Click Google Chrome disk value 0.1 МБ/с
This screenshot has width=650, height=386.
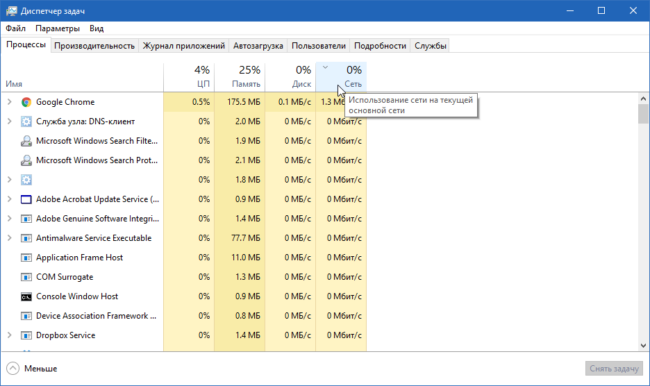[295, 102]
